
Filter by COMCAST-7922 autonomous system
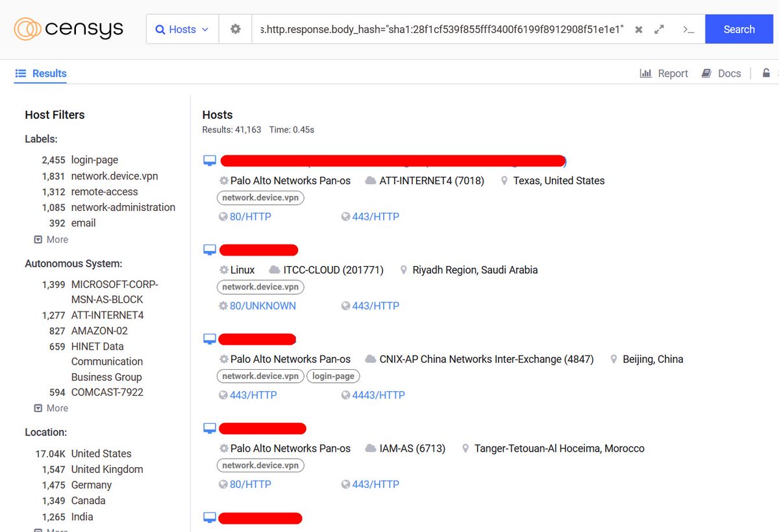[107, 392]
